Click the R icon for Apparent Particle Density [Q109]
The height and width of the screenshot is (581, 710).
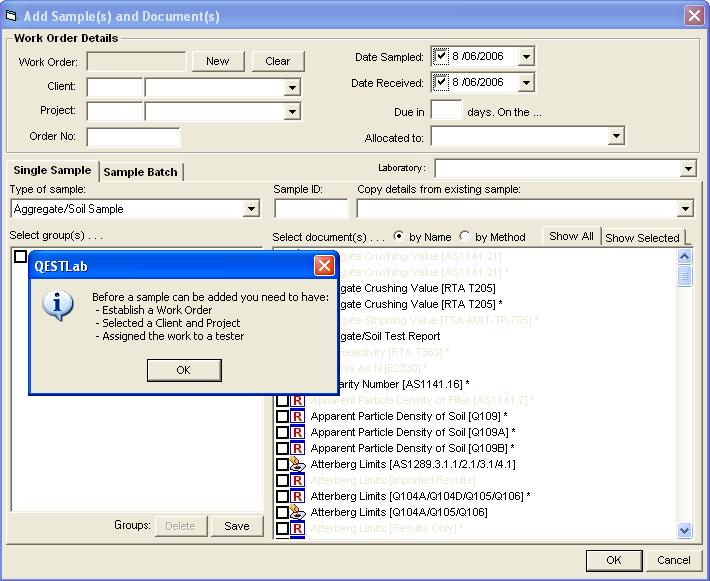298,416
